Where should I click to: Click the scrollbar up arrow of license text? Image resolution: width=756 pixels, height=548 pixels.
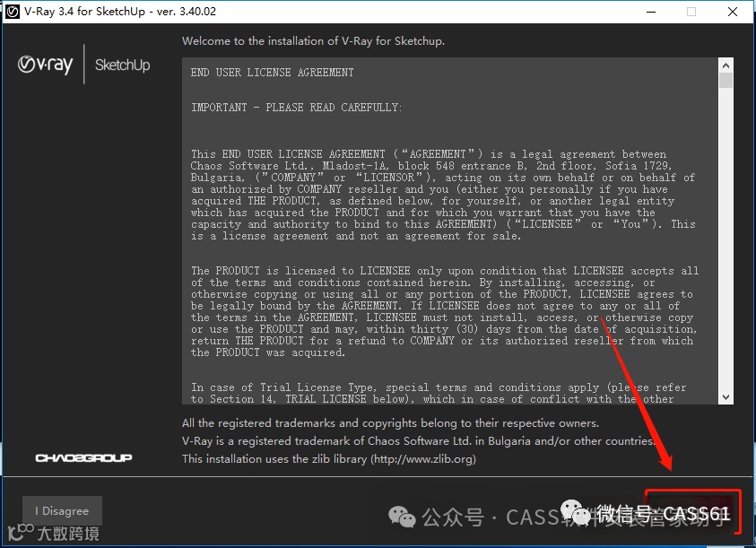[726, 65]
